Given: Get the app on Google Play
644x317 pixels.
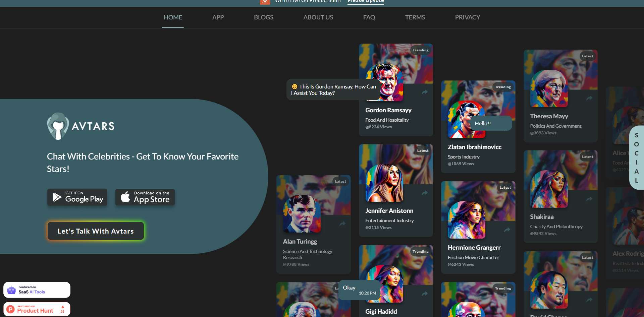Looking at the screenshot, I should [77, 197].
